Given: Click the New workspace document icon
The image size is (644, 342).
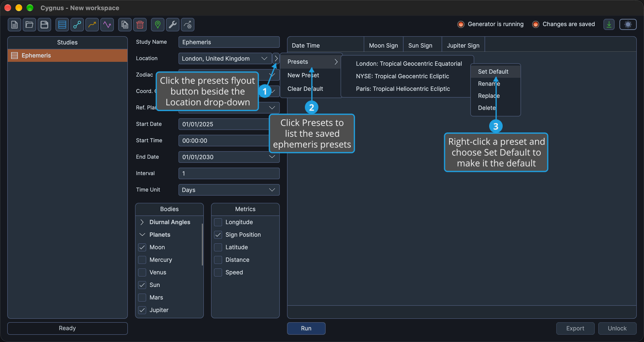Looking at the screenshot, I should (14, 25).
